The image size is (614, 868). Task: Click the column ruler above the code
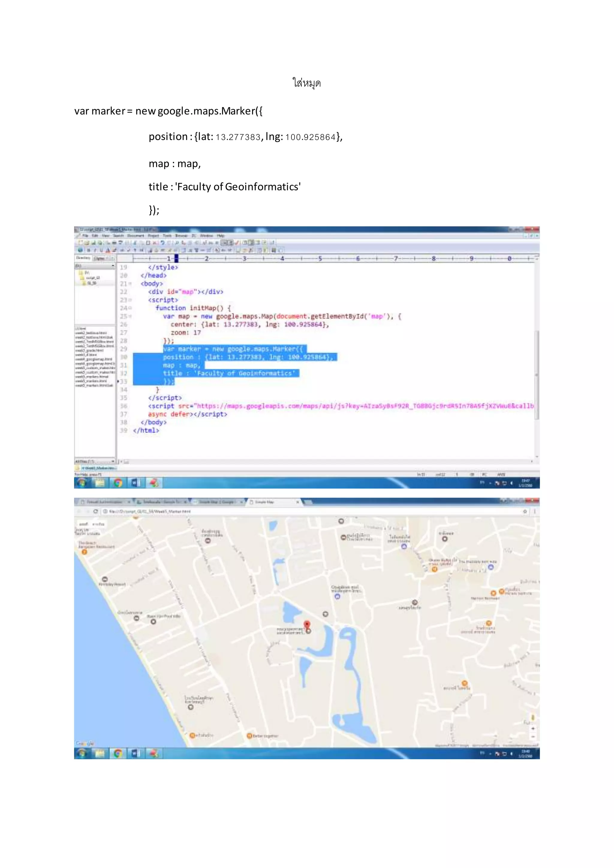(x=333, y=259)
